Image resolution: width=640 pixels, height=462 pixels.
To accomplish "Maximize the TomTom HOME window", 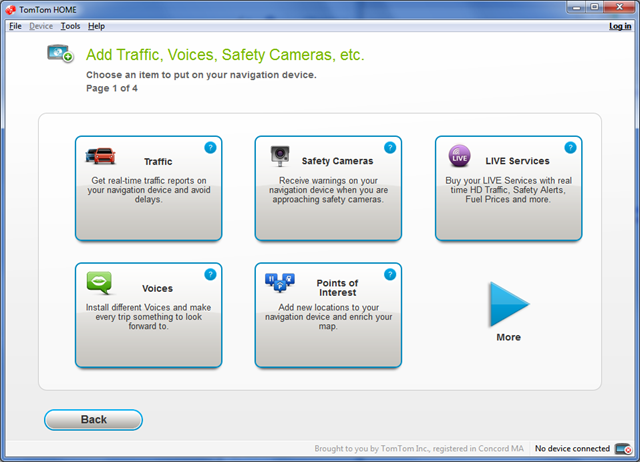I will (595, 7).
